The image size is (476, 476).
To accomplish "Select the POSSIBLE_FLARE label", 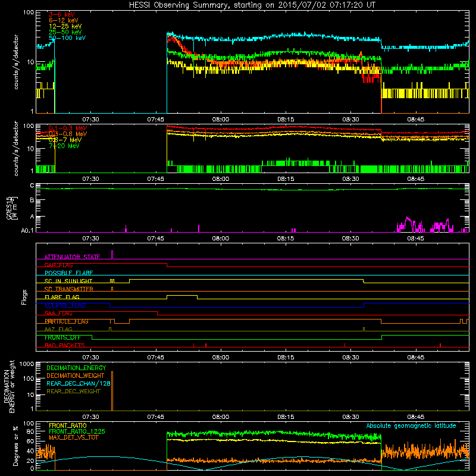I will pos(68,273).
